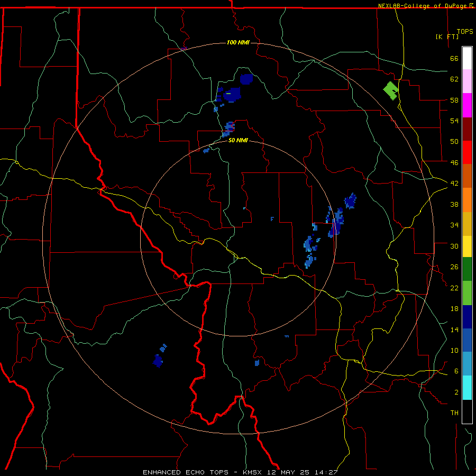
Task: Click the '30' legend value
Action: point(454,246)
